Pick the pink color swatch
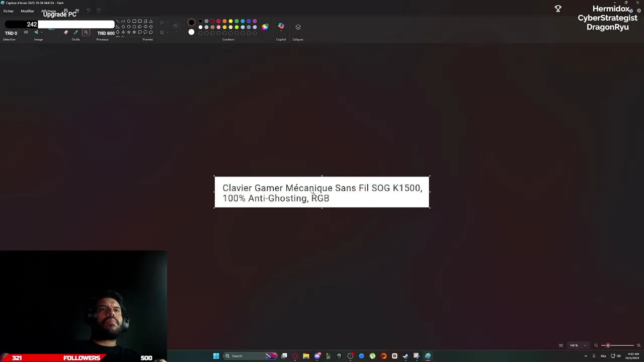The image size is (644, 362). [x=218, y=27]
